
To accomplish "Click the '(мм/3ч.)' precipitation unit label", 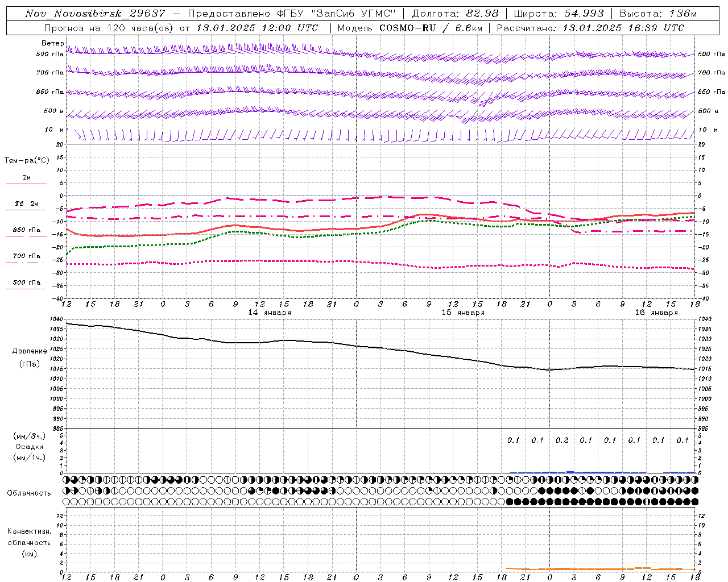I will click(x=30, y=436).
